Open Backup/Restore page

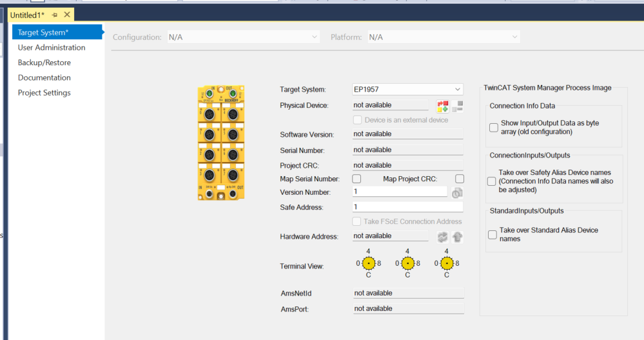pos(44,63)
